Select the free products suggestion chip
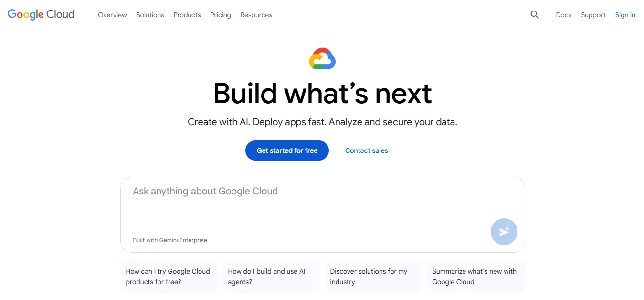Image resolution: width=644 pixels, height=300 pixels. (169, 276)
